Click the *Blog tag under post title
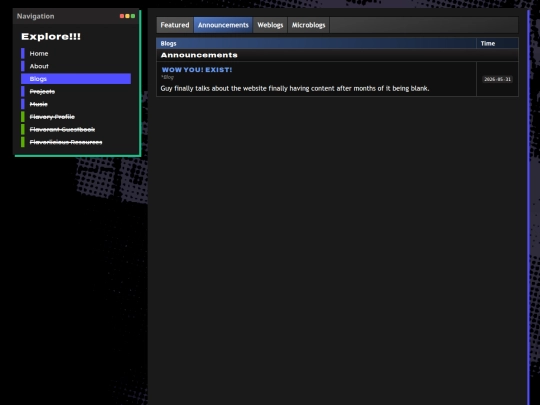540x405 pixels. 167,77
